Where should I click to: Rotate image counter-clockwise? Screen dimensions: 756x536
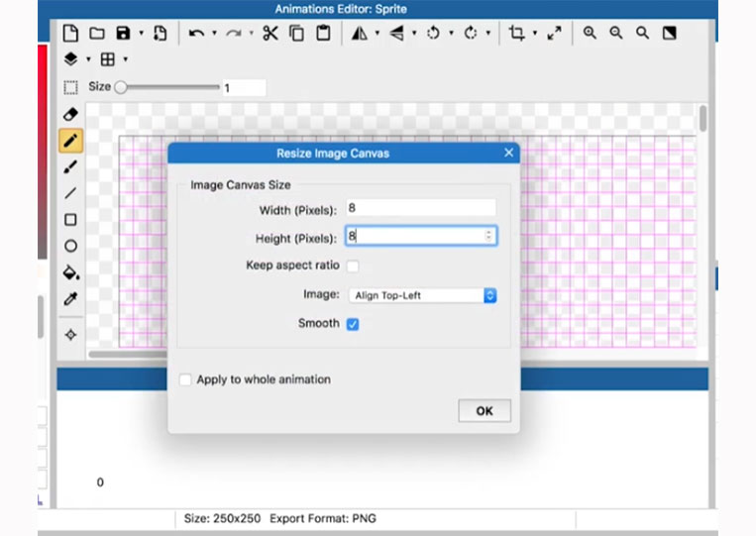coord(433,34)
